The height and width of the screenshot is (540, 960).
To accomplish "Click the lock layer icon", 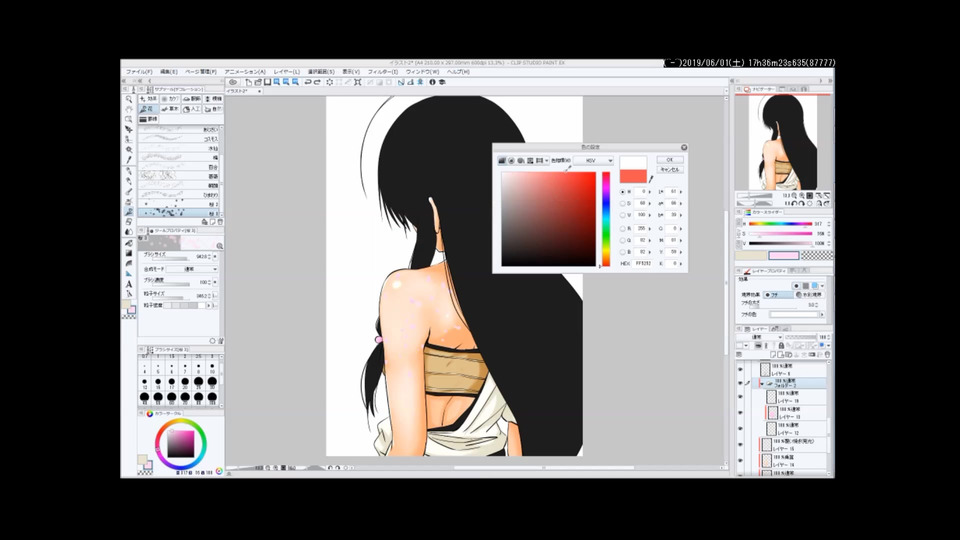I will [x=781, y=345].
